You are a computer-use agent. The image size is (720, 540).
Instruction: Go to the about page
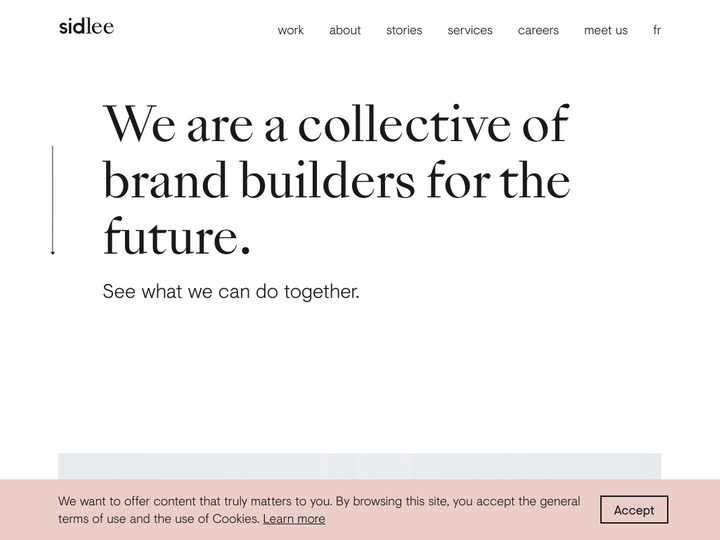point(345,30)
